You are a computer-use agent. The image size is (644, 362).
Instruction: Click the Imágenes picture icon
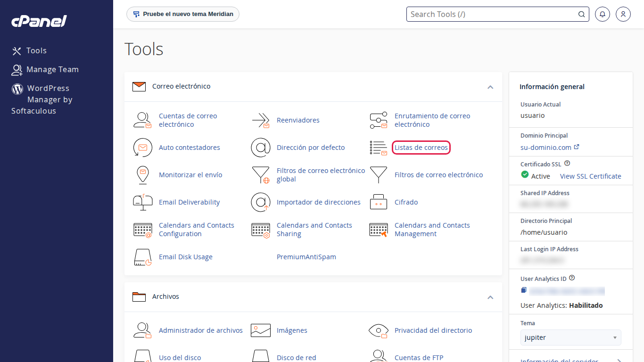pyautogui.click(x=260, y=330)
